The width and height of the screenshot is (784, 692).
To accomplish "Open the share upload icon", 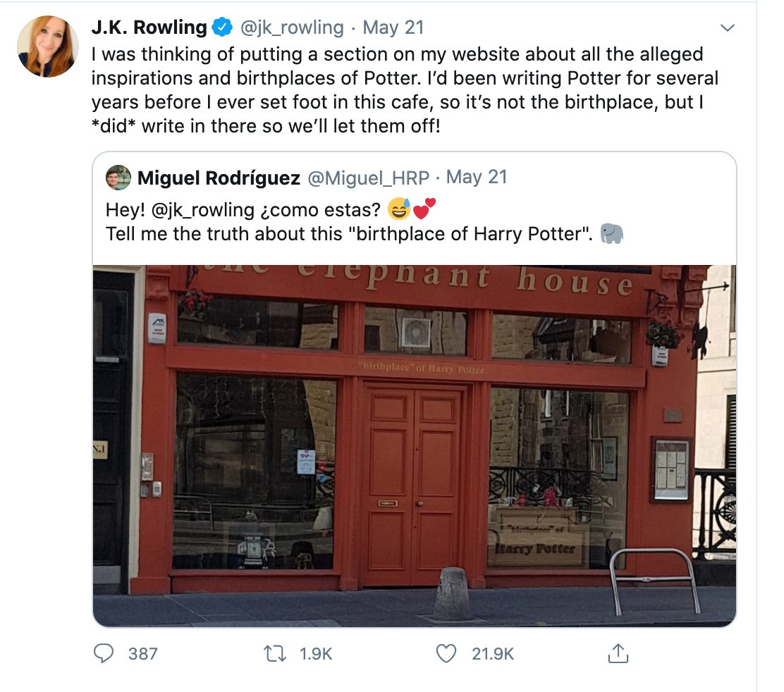I will click(618, 653).
